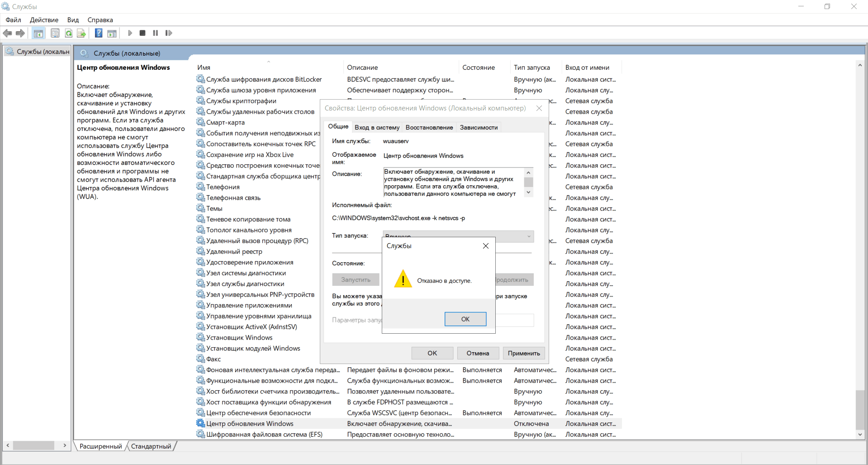This screenshot has width=868, height=465.
Task: Click the left pane scroll-right arrow
Action: 65,446
